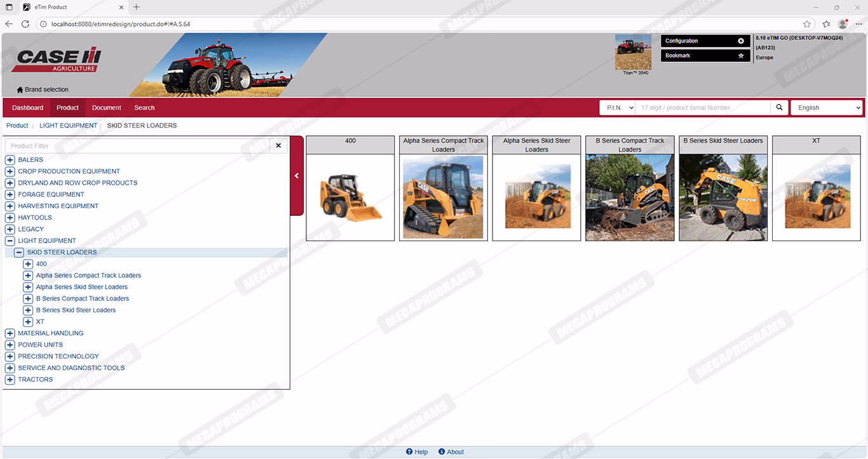
Task: Click the P.I.N. search magnifier icon
Action: point(780,108)
